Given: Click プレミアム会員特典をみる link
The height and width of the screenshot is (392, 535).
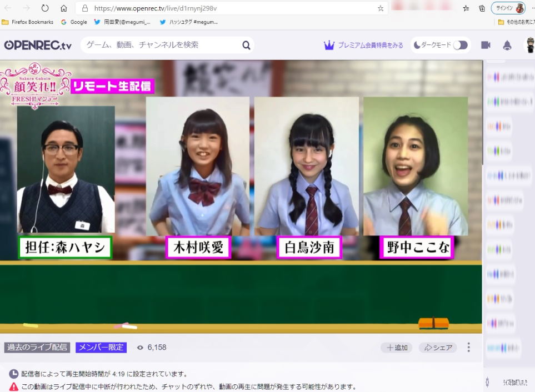Looking at the screenshot, I should [364, 45].
